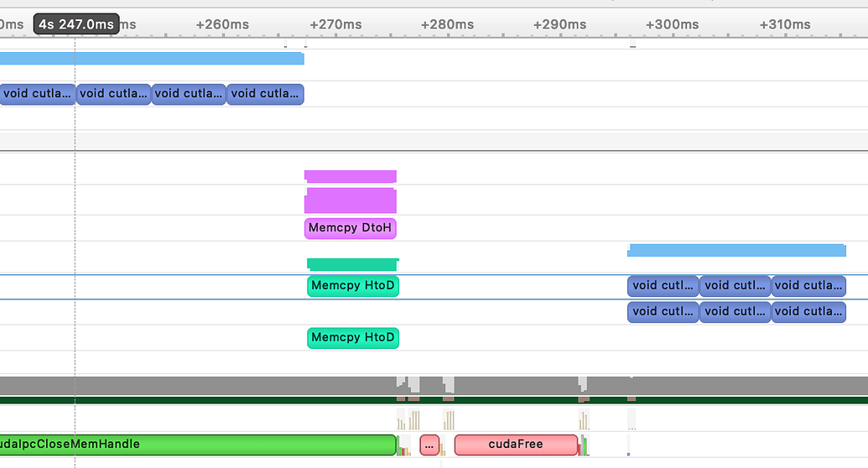Select the green cudaIpcCloseMemHandle block

click(x=197, y=444)
